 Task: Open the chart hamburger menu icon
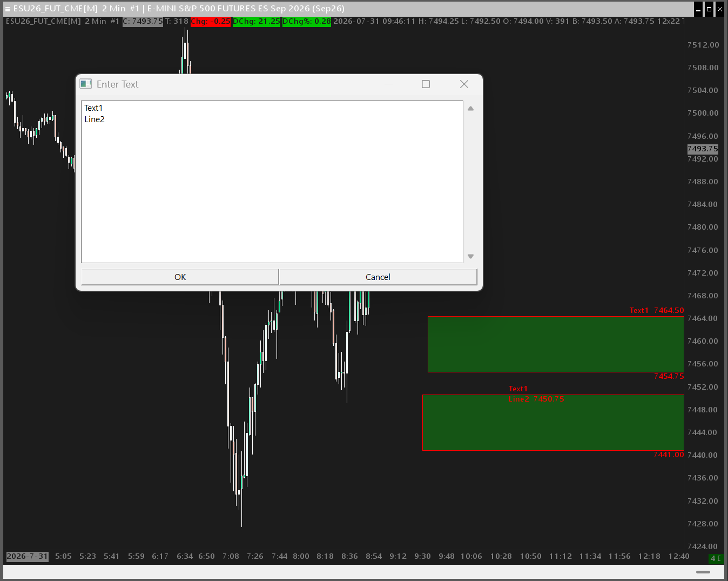coord(8,9)
